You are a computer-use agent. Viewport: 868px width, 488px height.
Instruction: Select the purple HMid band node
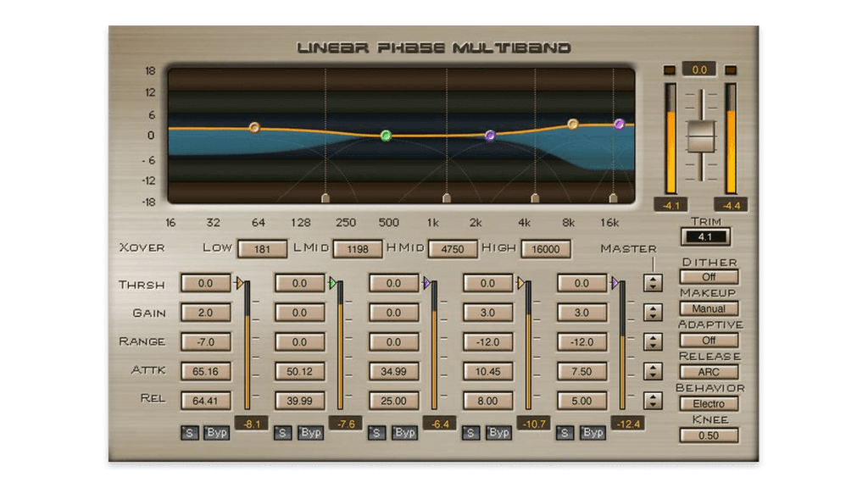tap(490, 134)
